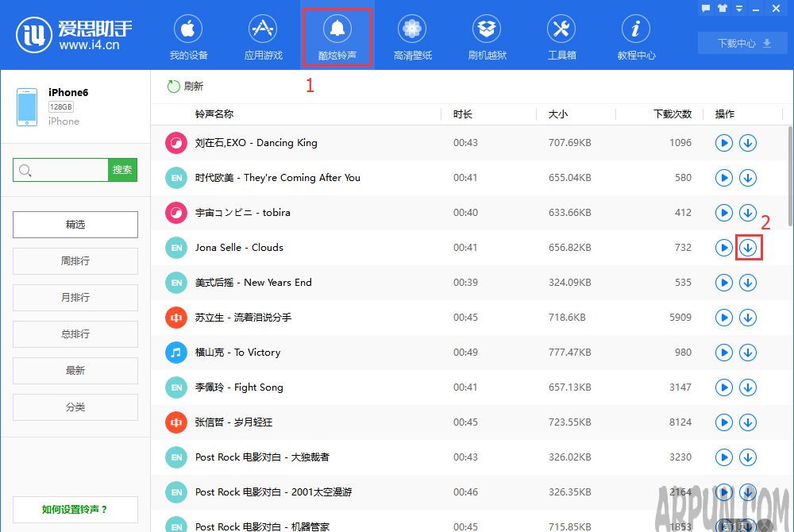Click the feedback chat icon in the titlebar
This screenshot has height=532, width=794.
click(x=705, y=8)
